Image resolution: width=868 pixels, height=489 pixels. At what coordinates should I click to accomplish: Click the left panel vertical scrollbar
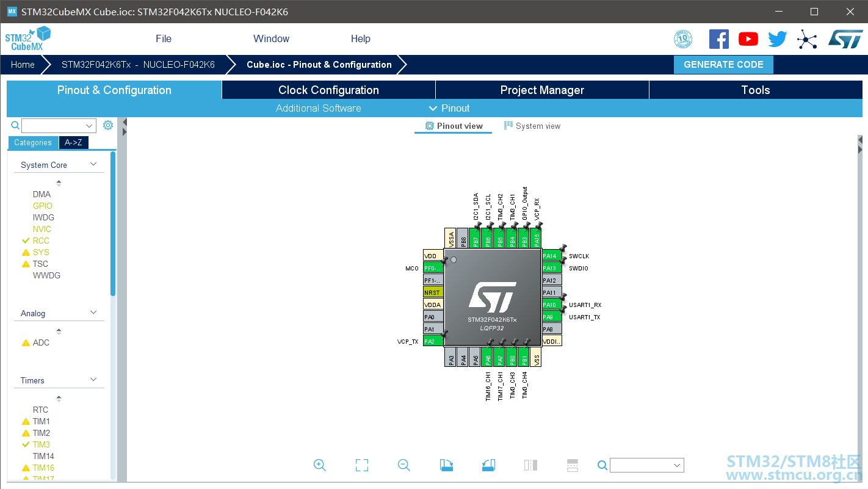pos(113,223)
